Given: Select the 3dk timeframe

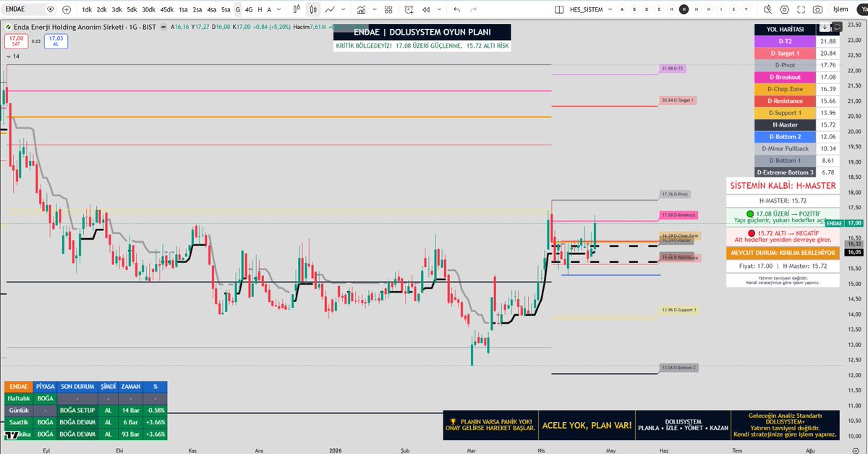Looking at the screenshot, I should [x=116, y=10].
